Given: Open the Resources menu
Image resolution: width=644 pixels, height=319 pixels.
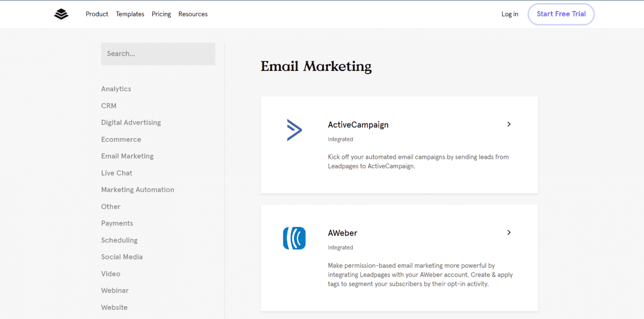Looking at the screenshot, I should 193,14.
